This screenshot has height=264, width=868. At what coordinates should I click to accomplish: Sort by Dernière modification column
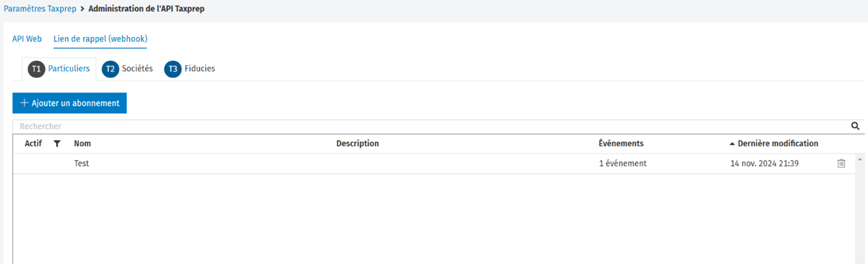[774, 144]
